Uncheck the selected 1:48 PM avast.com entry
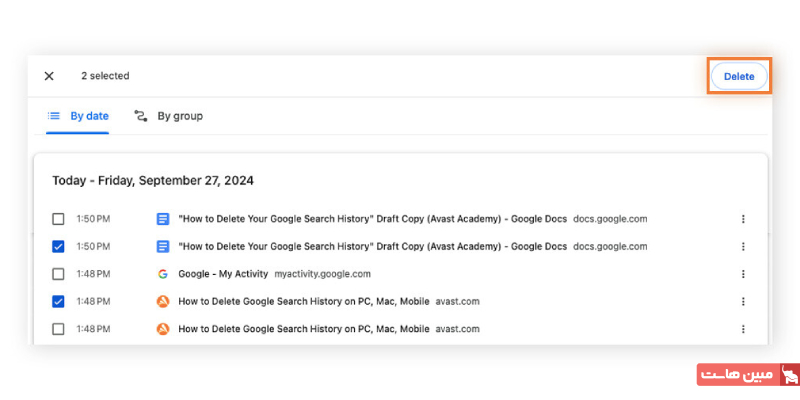This screenshot has height=400, width=800. (x=58, y=301)
